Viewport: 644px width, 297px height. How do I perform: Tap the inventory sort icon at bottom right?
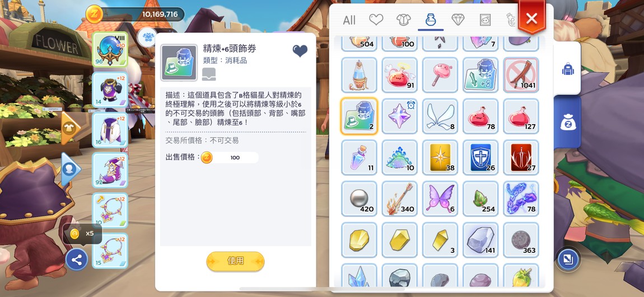[568, 259]
